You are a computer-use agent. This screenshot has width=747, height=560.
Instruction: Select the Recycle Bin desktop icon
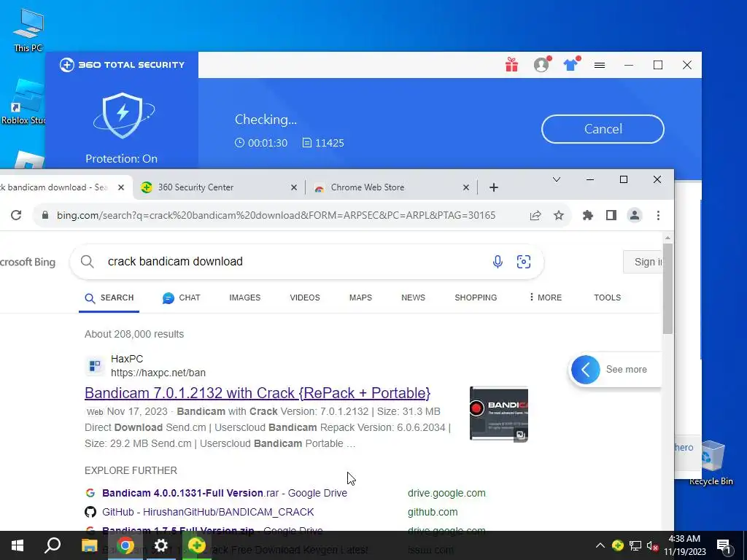(x=711, y=463)
